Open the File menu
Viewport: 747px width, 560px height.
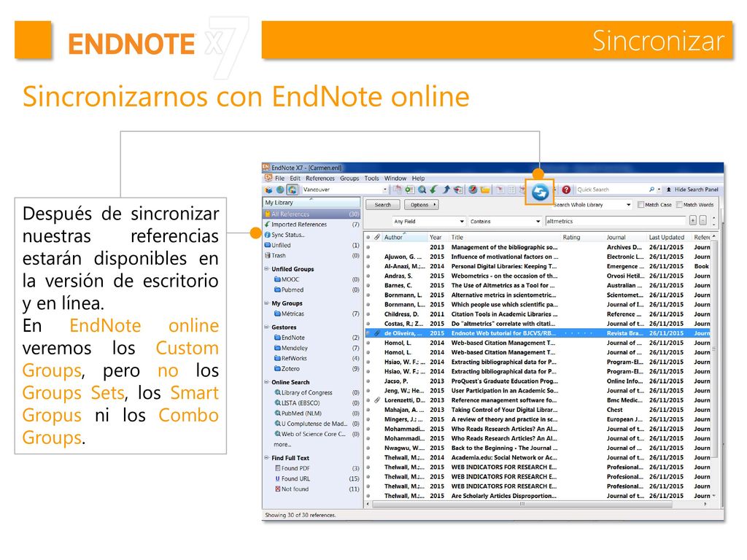pos(279,178)
